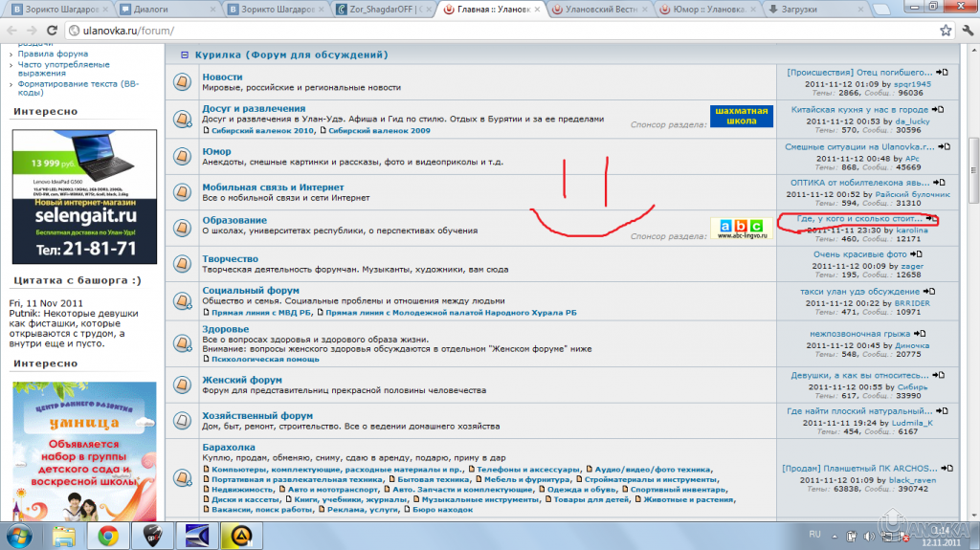Click the address bar with ulanovka.ru/forum/

tap(500, 30)
